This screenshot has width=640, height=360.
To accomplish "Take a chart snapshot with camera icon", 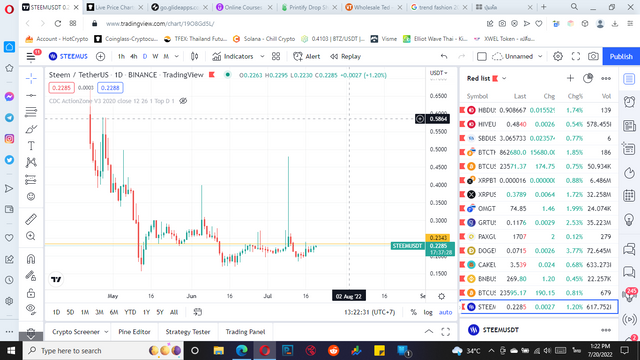I will tap(593, 56).
